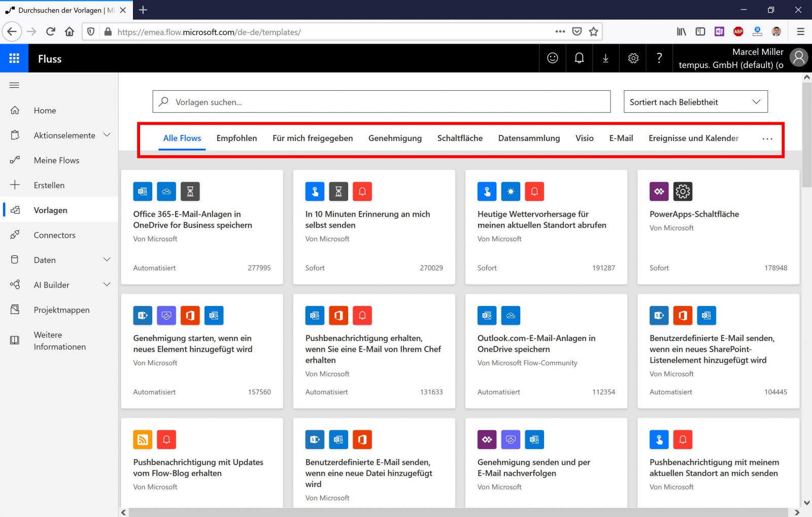The image size is (812, 517).
Task: Click the download icon in the top bar
Action: (x=605, y=58)
